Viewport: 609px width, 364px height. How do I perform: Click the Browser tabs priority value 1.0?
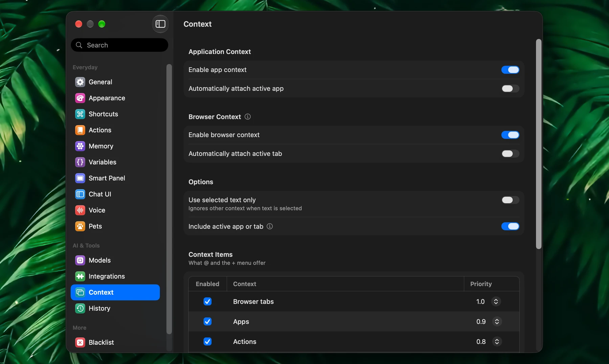(x=480, y=301)
